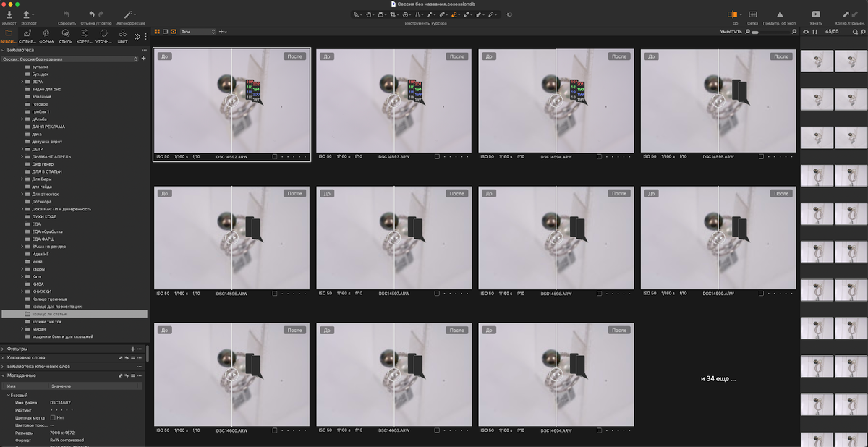The image size is (868, 447).
Task: Click the Библиотека panel three-dots menu
Action: point(144,50)
